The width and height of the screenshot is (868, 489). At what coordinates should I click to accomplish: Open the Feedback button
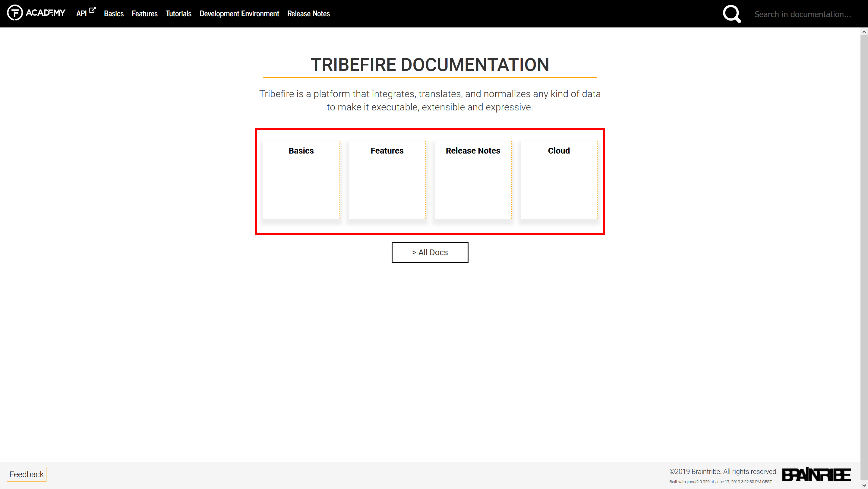[27, 474]
